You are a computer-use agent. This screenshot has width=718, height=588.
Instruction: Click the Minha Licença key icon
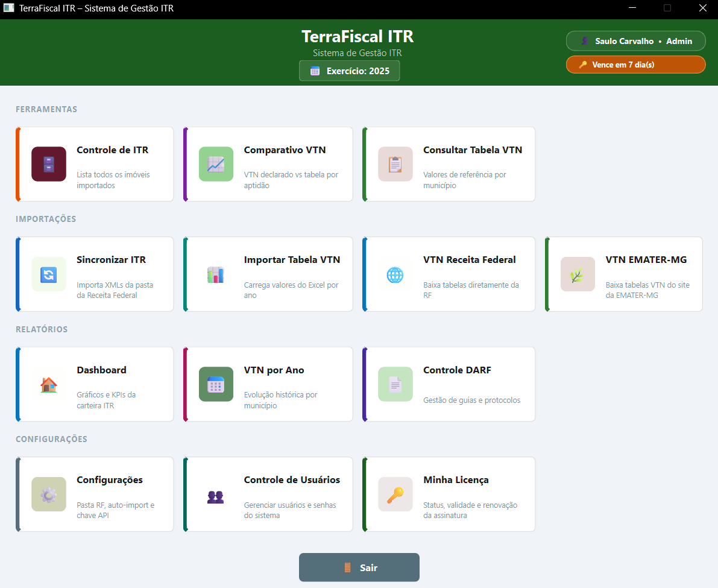pyautogui.click(x=395, y=494)
